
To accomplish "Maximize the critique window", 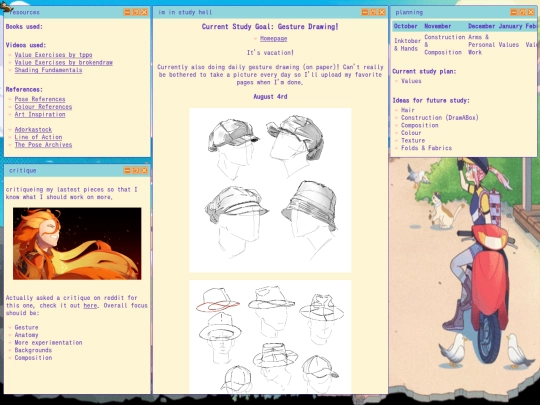I will pos(136,170).
